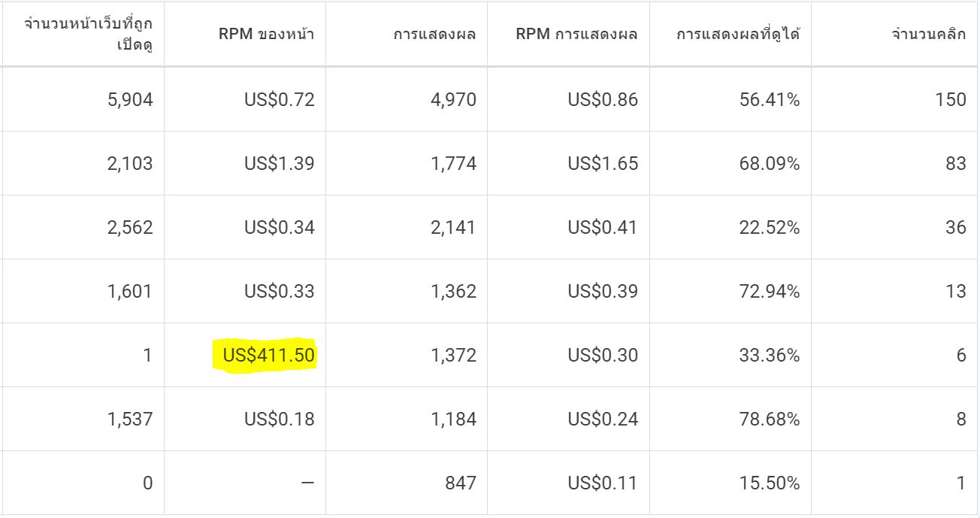Click the US$0.11 impression RPM cell
This screenshot has width=980, height=518.
pyautogui.click(x=603, y=483)
